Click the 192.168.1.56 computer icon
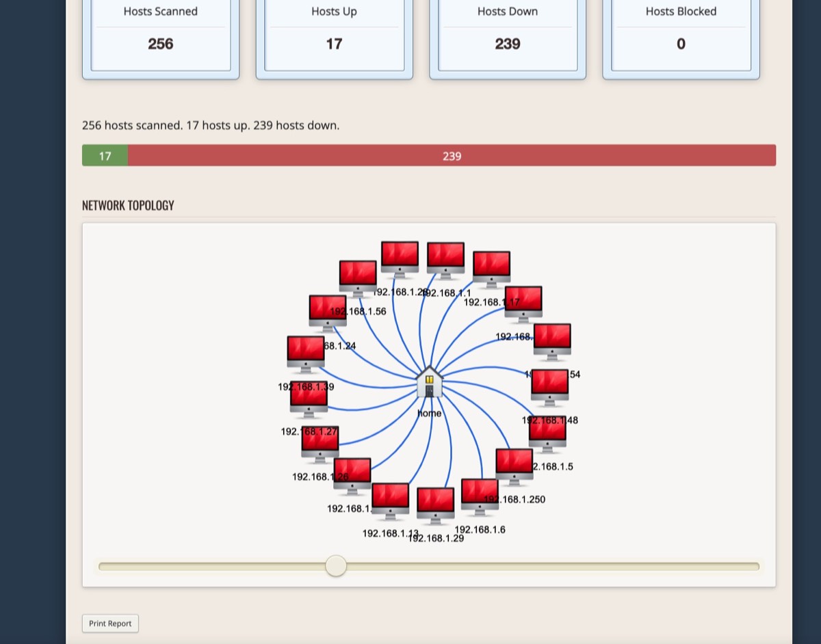821x644 pixels. (358, 277)
